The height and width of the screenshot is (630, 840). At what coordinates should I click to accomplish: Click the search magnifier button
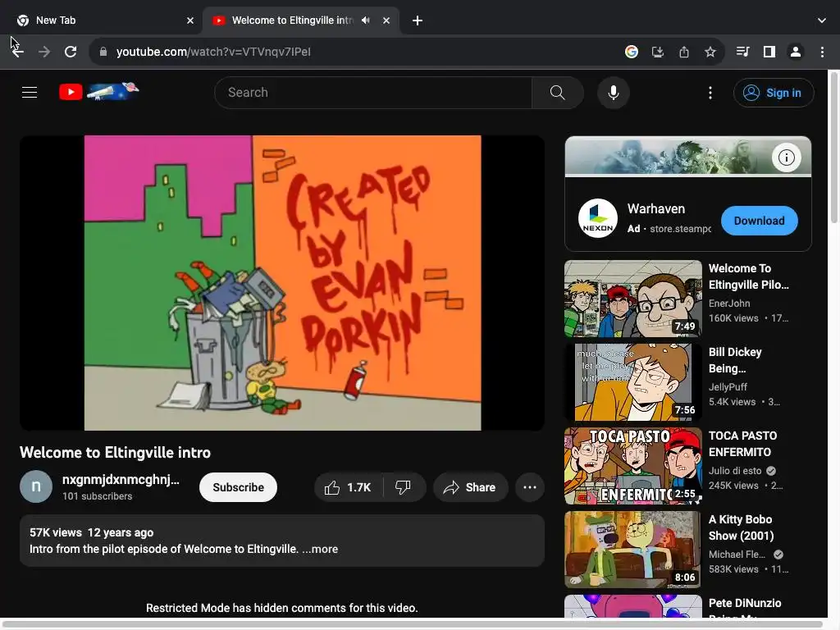tap(557, 93)
